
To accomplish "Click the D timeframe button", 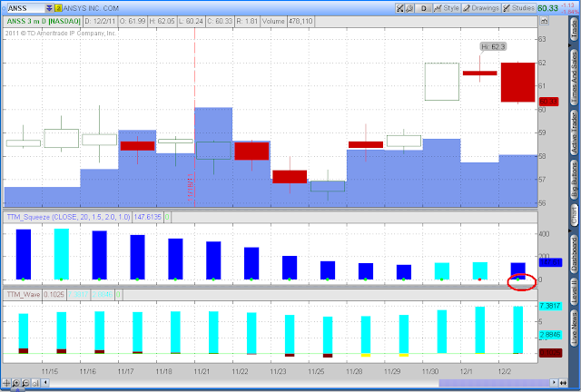I will coord(424,8).
